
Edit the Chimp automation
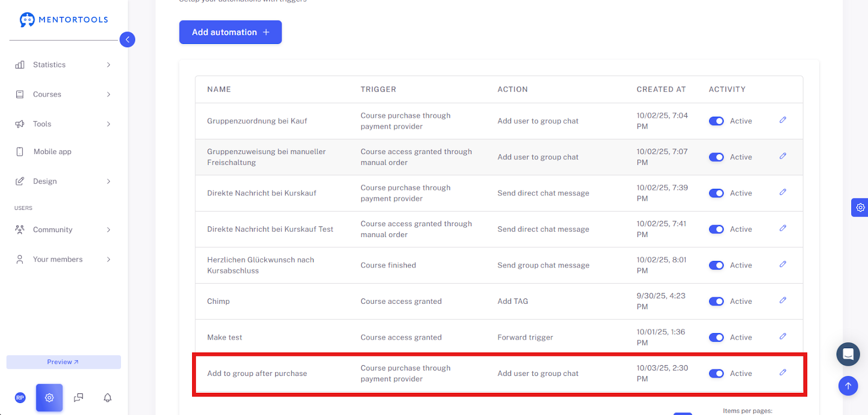[783, 301]
